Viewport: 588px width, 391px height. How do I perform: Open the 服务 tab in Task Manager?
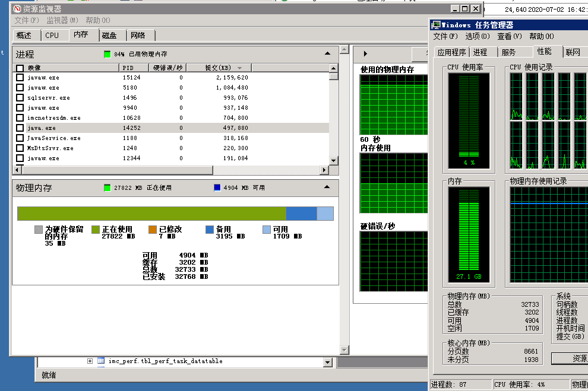coord(509,52)
